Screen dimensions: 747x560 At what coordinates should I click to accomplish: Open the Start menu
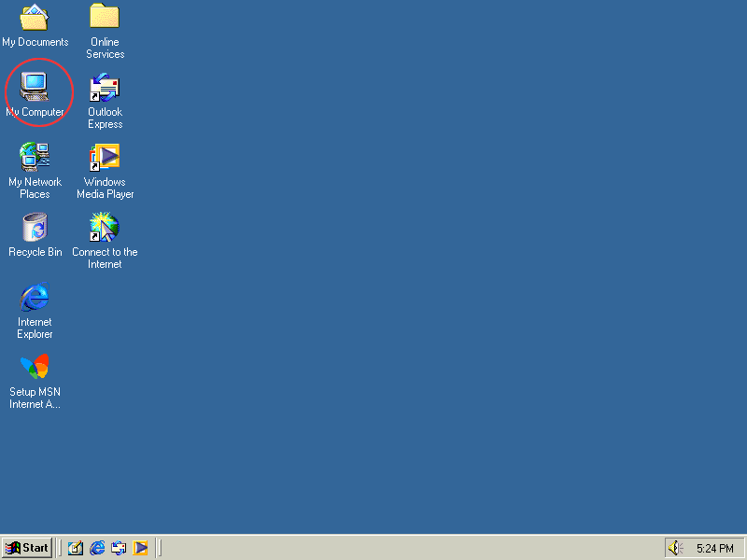click(27, 548)
